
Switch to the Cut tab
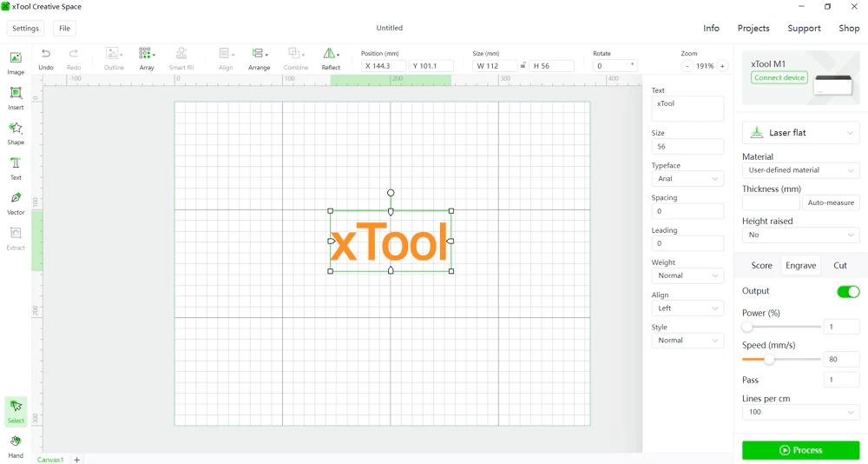(839, 266)
